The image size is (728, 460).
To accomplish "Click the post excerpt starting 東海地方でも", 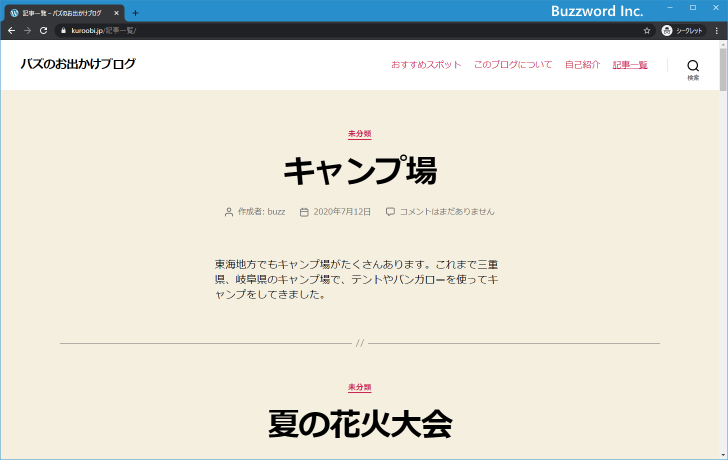I will coord(357,279).
